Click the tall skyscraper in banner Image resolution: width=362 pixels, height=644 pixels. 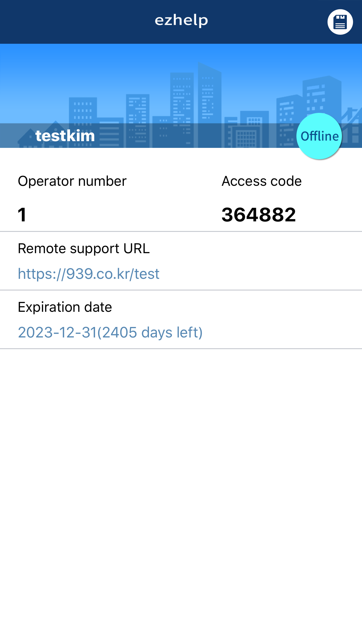pyautogui.click(x=209, y=105)
